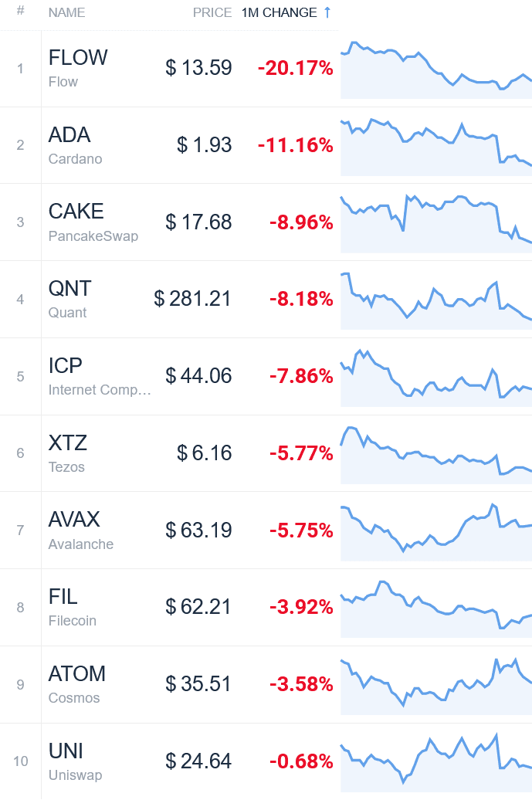Sort by the NAME column header

pyautogui.click(x=67, y=12)
